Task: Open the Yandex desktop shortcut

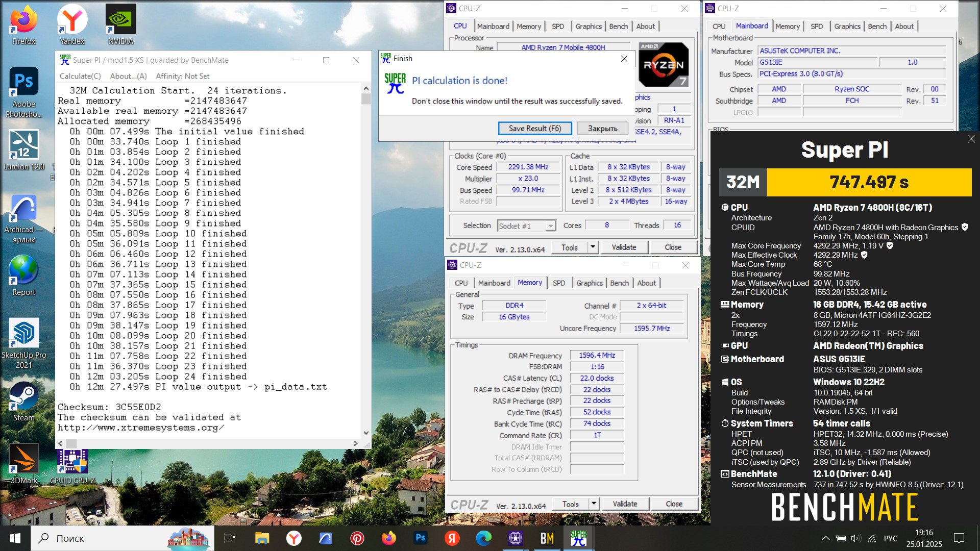Action: [x=72, y=24]
